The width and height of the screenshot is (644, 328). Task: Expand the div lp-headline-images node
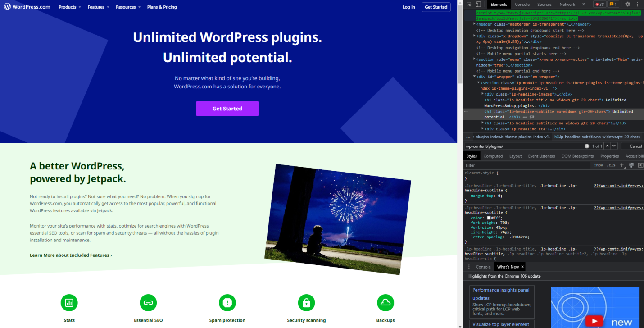coord(483,94)
